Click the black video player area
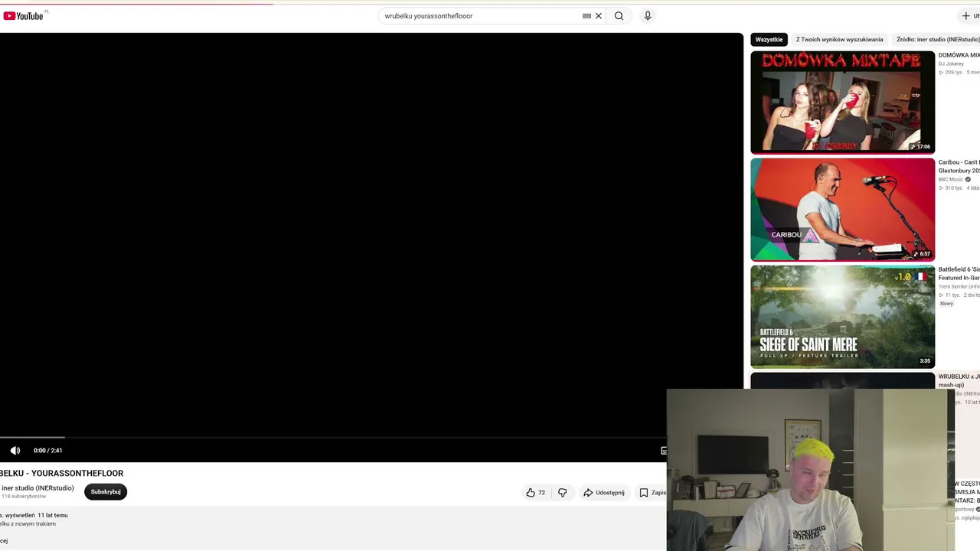The height and width of the screenshot is (551, 980). [371, 233]
